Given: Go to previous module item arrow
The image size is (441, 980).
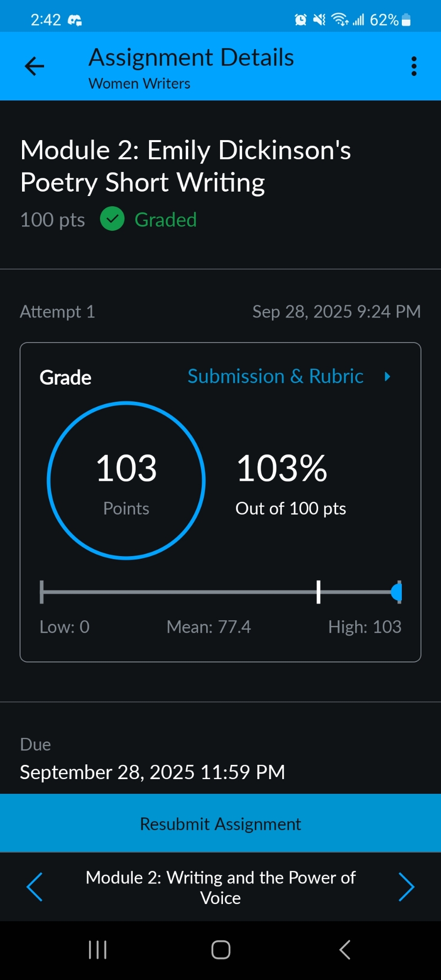Looking at the screenshot, I should (34, 887).
